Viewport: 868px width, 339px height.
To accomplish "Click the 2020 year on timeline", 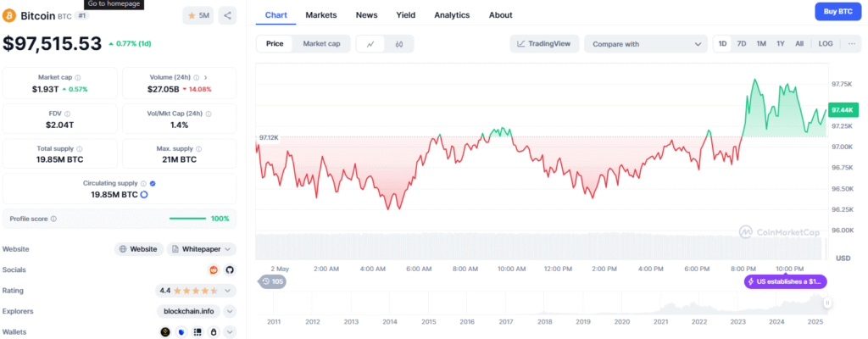I will [x=621, y=322].
